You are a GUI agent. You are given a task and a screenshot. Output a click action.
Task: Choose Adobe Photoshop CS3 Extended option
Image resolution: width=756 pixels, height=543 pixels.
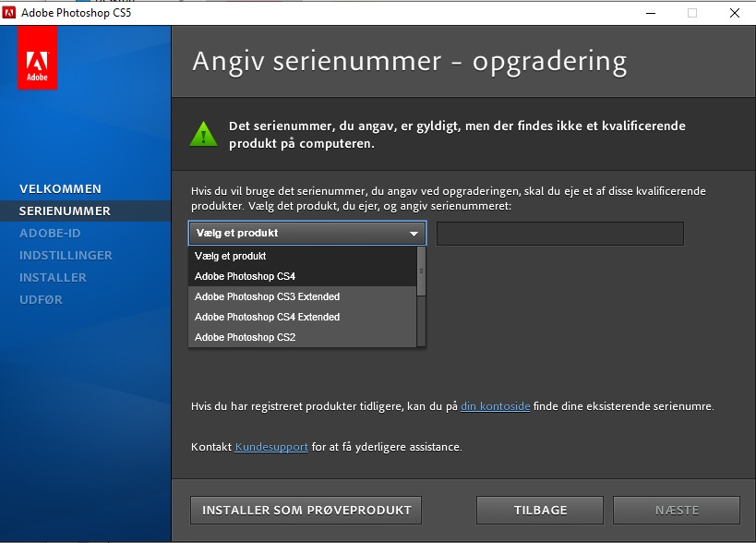pos(302,296)
